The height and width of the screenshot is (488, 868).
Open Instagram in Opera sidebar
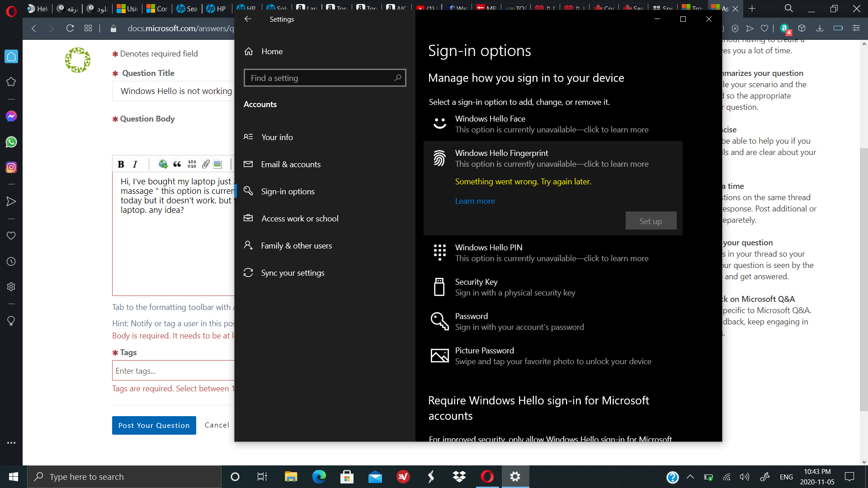click(11, 167)
